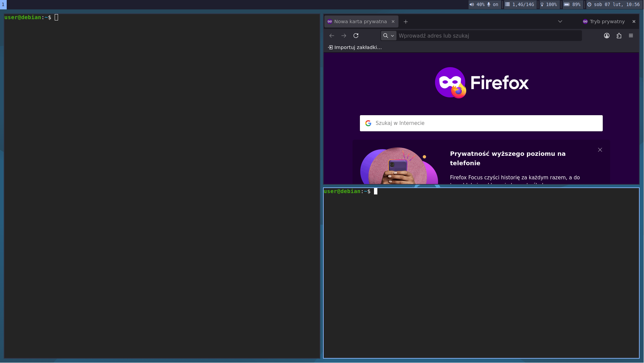Image resolution: width=644 pixels, height=363 pixels.
Task: Click the volume 40% status indicator
Action: (x=477, y=4)
